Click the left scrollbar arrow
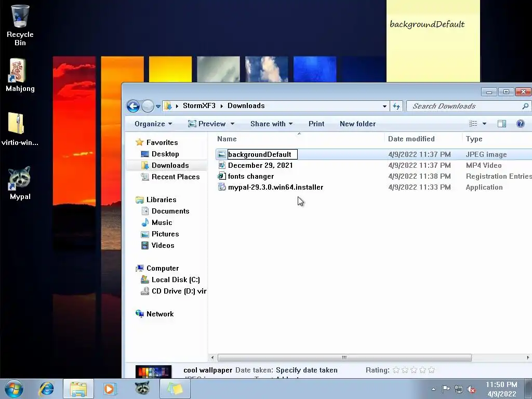This screenshot has height=399, width=532. click(x=212, y=357)
